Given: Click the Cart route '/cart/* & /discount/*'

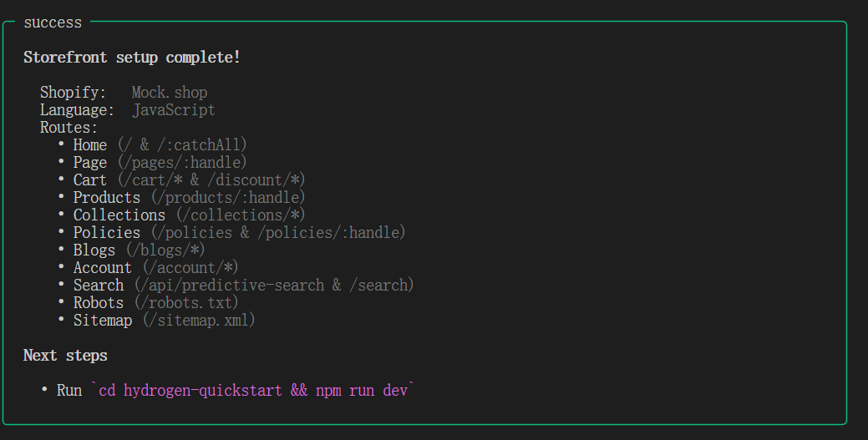Looking at the screenshot, I should 211,180.
